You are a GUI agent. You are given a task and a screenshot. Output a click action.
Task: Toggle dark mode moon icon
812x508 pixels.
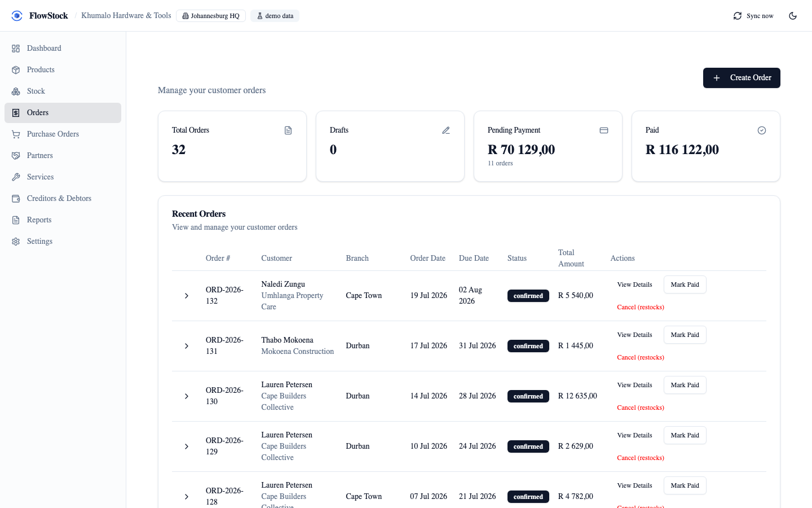point(793,16)
